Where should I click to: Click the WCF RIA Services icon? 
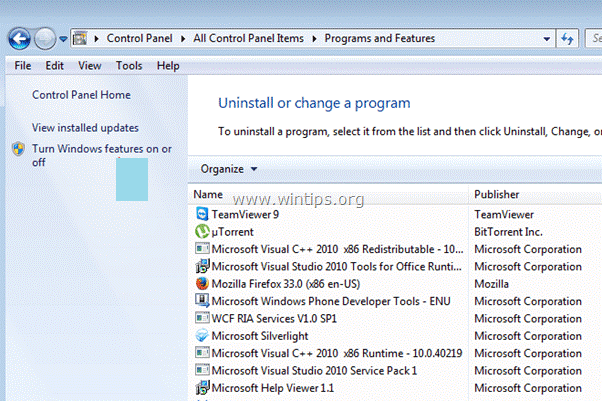click(x=203, y=318)
